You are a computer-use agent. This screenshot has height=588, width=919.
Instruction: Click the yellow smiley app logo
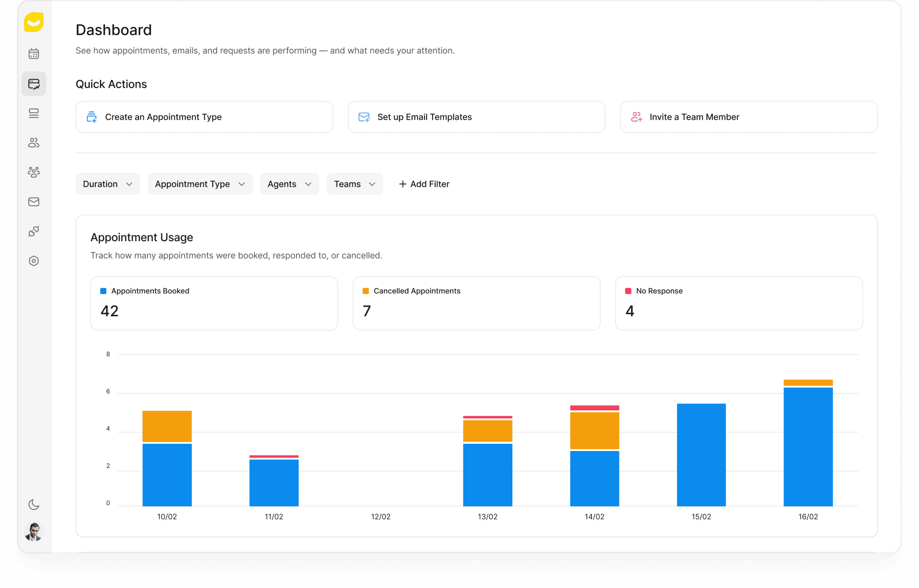point(34,22)
